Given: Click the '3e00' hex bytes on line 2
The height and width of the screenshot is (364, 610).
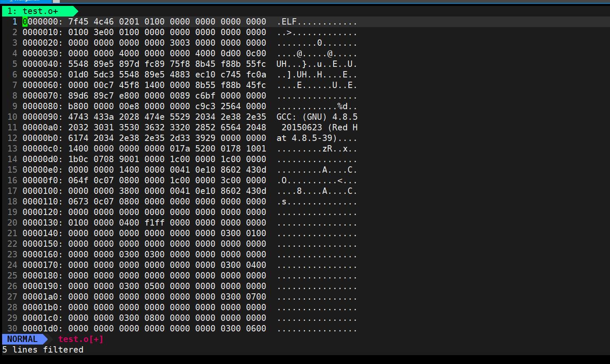Looking at the screenshot, I should (x=104, y=32).
